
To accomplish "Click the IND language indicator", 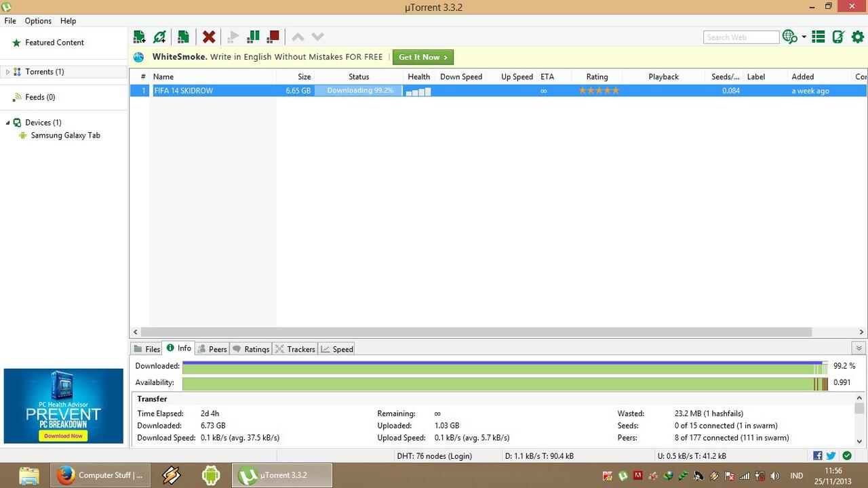I will pyautogui.click(x=797, y=476).
